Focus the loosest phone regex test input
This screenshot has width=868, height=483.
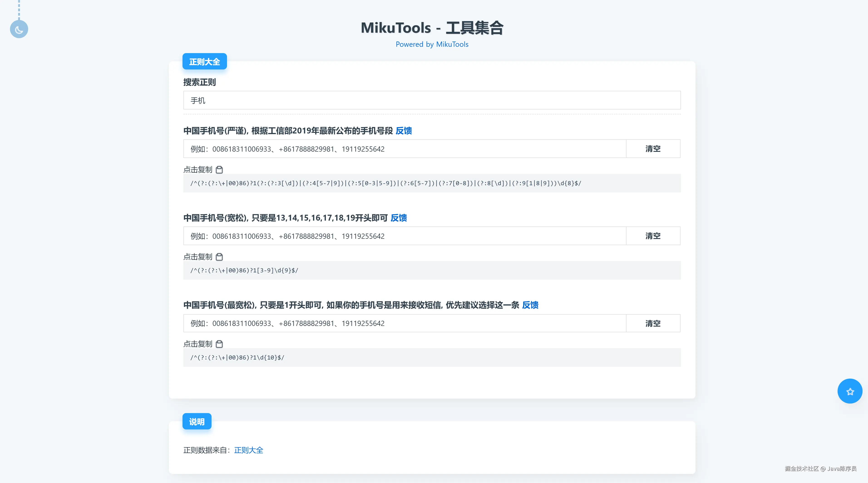coord(404,323)
